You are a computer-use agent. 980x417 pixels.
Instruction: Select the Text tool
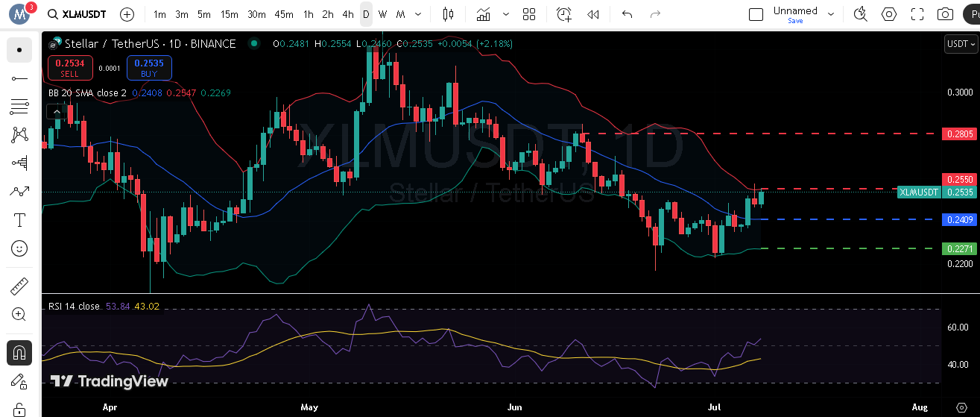coord(19,220)
